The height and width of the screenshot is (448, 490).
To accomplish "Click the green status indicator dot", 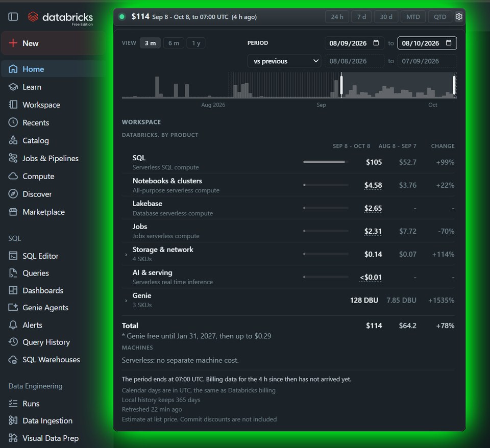I will [x=122, y=17].
